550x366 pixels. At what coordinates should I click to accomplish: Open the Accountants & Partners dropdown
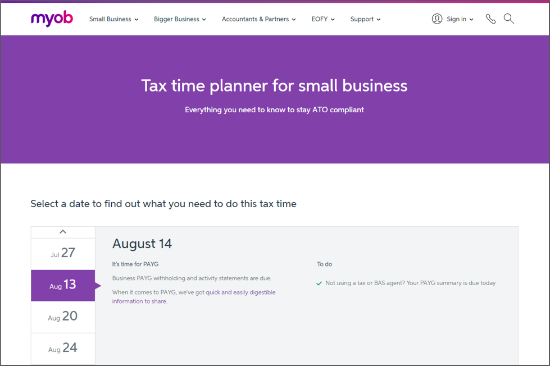(259, 19)
